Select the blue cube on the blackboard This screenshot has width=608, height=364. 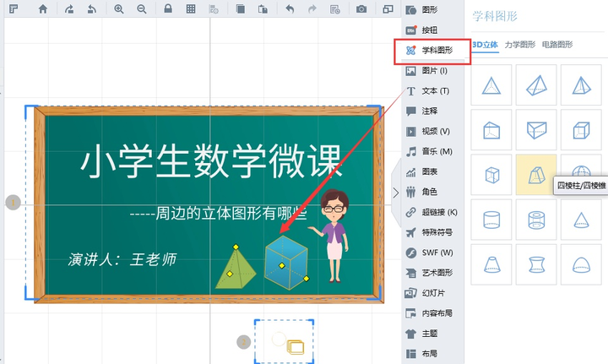286,262
